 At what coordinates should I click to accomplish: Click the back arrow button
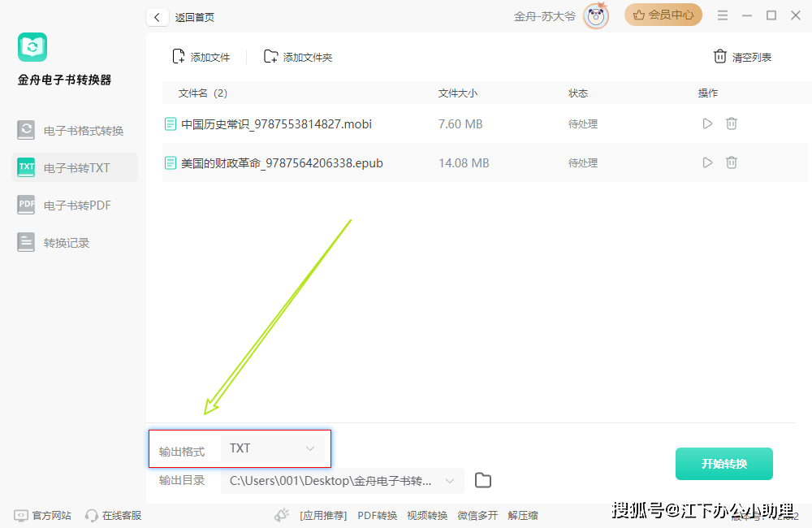pos(157,17)
